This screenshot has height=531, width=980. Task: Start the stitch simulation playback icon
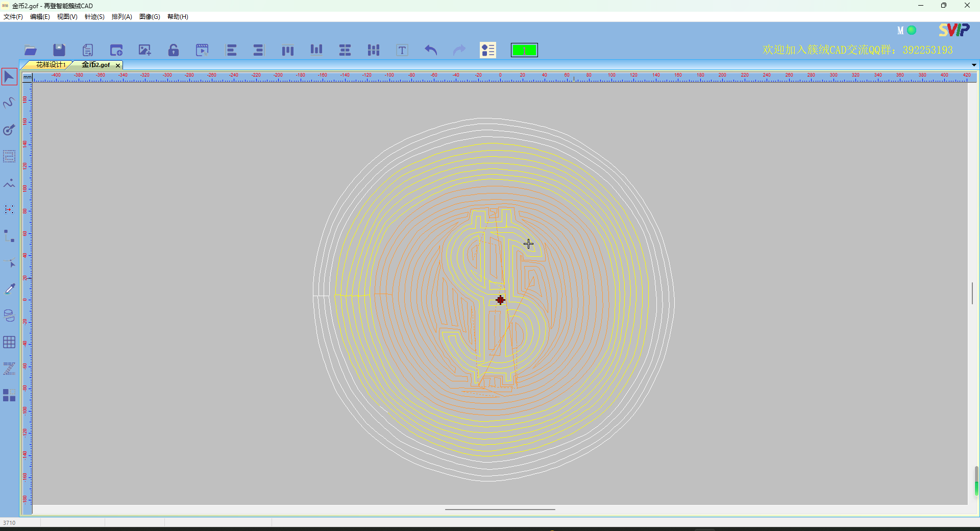[202, 50]
